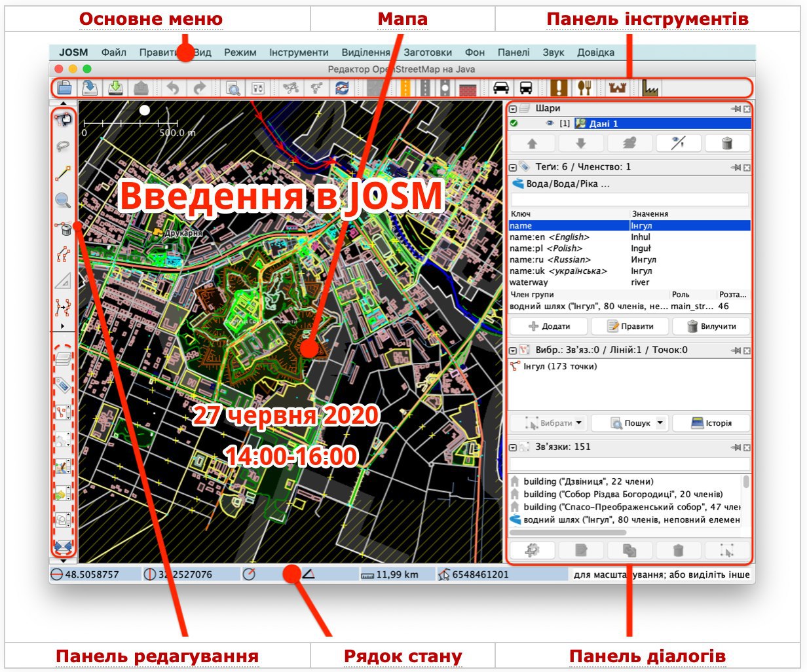The height and width of the screenshot is (672, 807).
Task: Open the Режим menu
Action: pyautogui.click(x=240, y=52)
